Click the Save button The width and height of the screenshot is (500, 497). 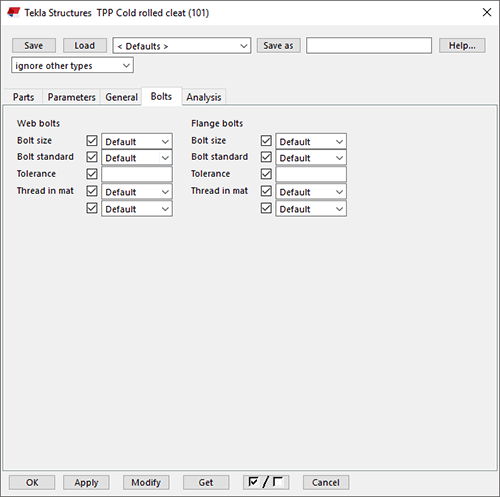[x=34, y=45]
